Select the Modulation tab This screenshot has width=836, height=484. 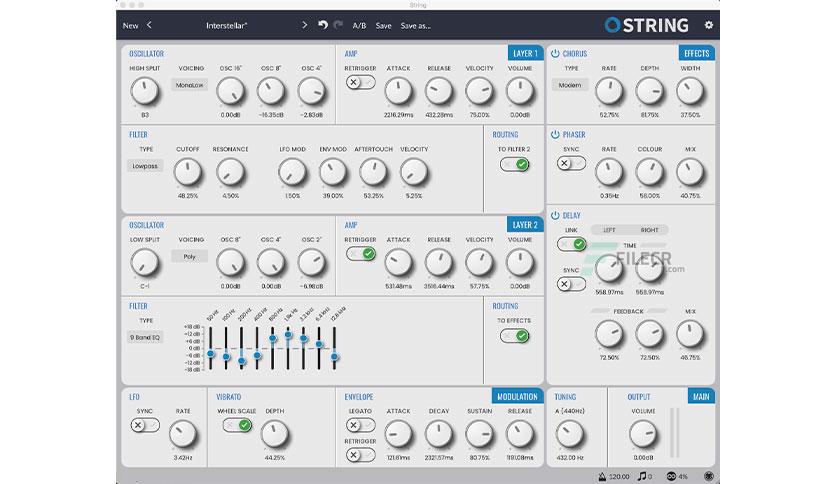pyautogui.click(x=517, y=397)
